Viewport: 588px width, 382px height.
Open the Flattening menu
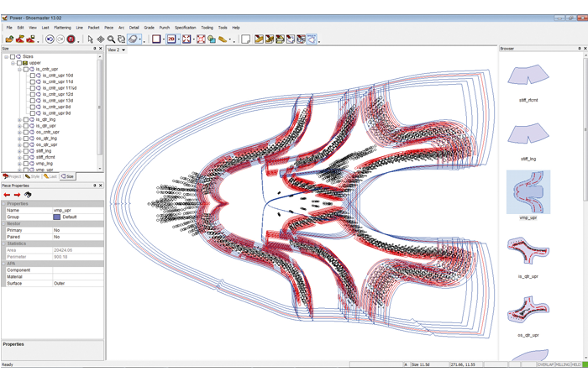click(63, 28)
